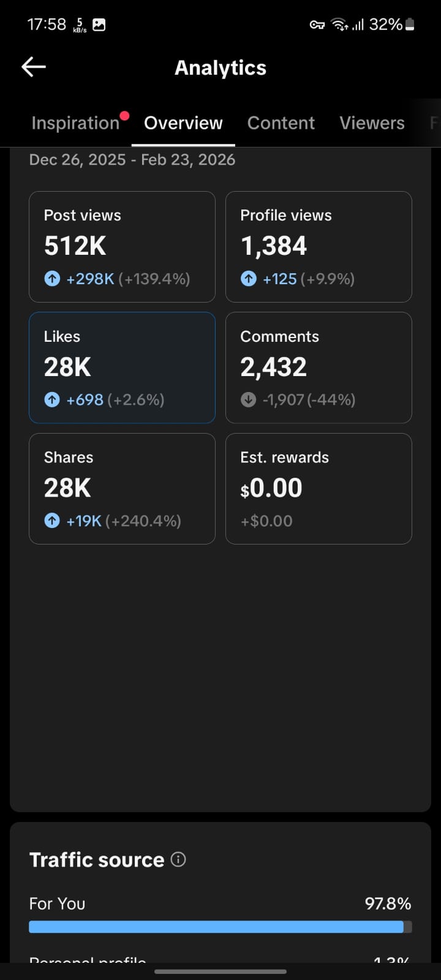Open the Traffic source info icon

coord(178,859)
